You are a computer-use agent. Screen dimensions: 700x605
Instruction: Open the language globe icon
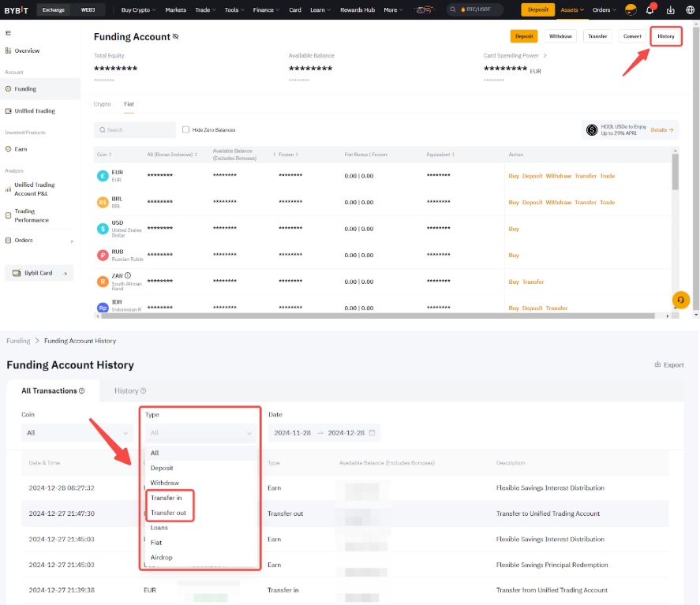click(689, 10)
